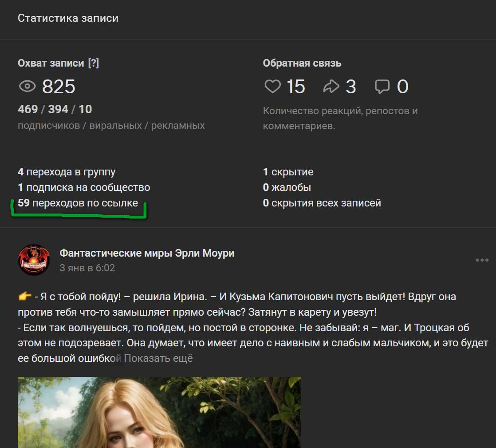Open the blonde woman post image

click(159, 412)
